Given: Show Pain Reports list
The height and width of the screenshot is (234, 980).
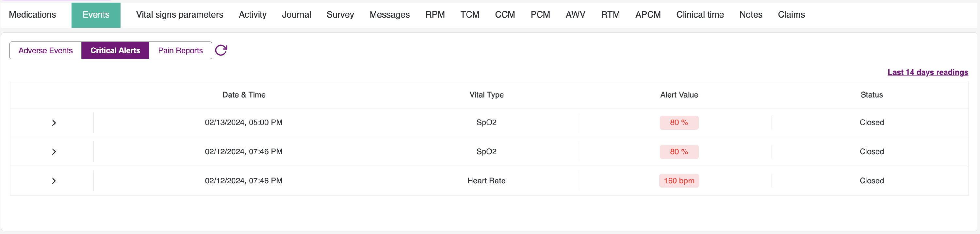Looking at the screenshot, I should [x=180, y=51].
